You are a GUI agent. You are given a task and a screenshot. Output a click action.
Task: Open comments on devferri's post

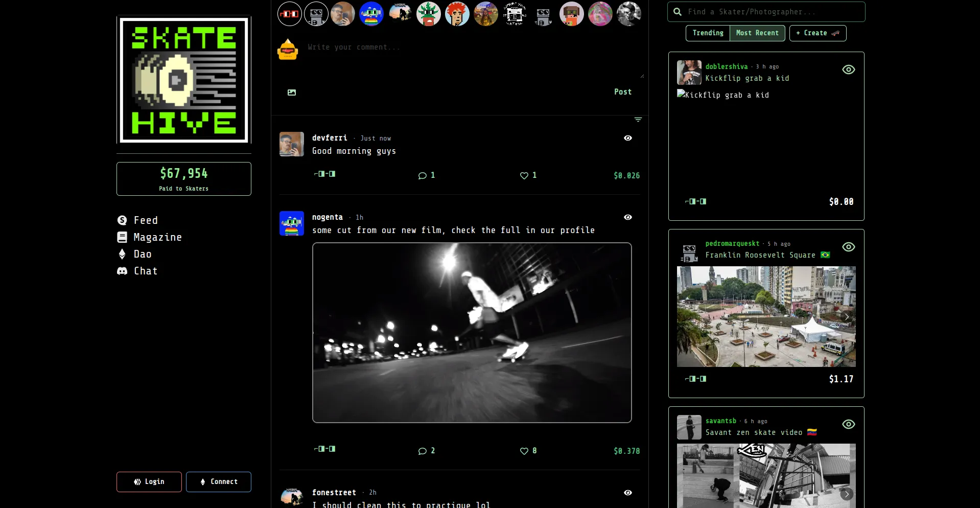tap(423, 175)
